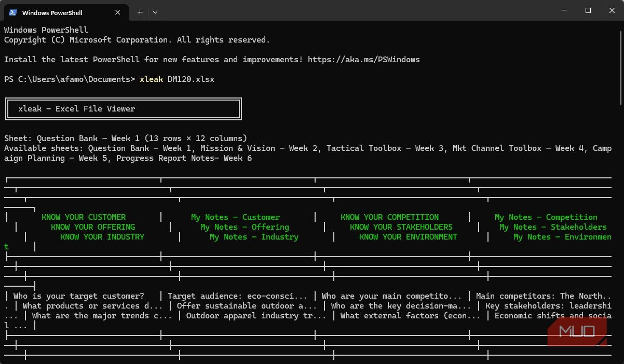The width and height of the screenshot is (624, 364).
Task: Click 'Outdoor apparel industry tr...' cell
Action: (x=256, y=316)
